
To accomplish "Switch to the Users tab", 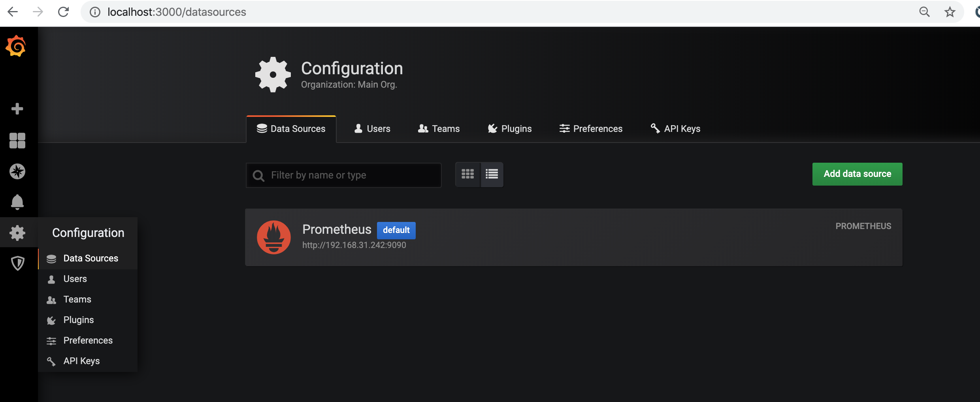I will [372, 129].
